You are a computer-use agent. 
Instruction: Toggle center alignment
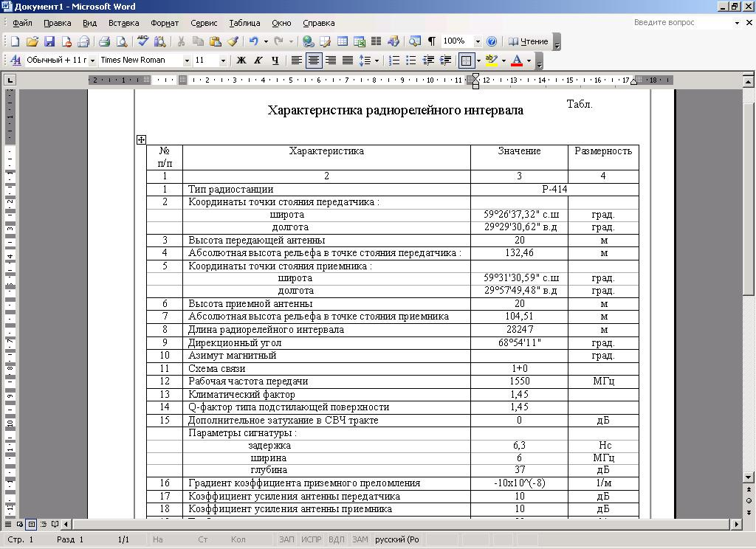pos(313,61)
